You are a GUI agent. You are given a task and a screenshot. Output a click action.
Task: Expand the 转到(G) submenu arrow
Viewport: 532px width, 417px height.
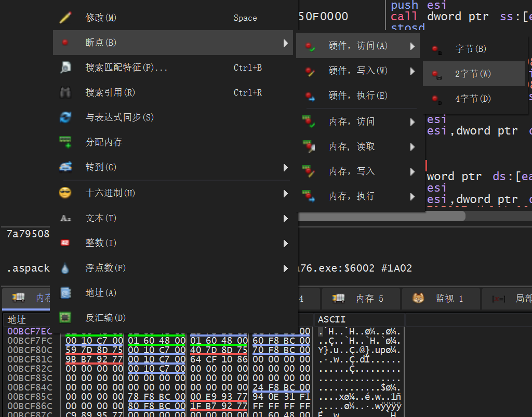point(285,168)
